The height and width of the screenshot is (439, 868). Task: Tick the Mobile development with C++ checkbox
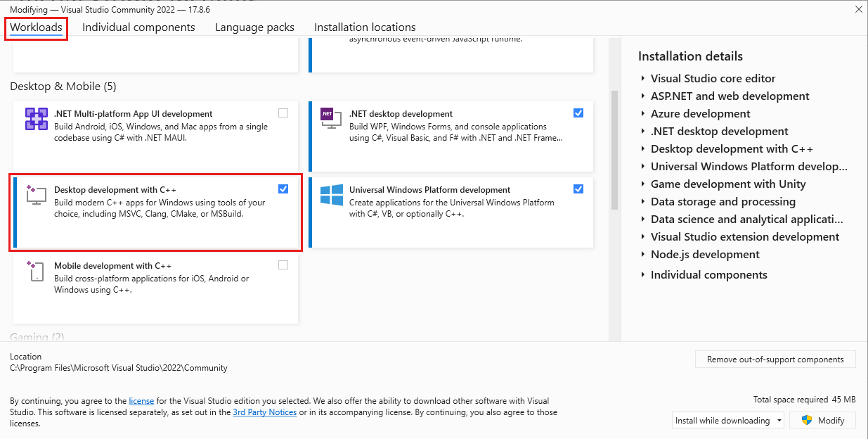click(x=283, y=265)
